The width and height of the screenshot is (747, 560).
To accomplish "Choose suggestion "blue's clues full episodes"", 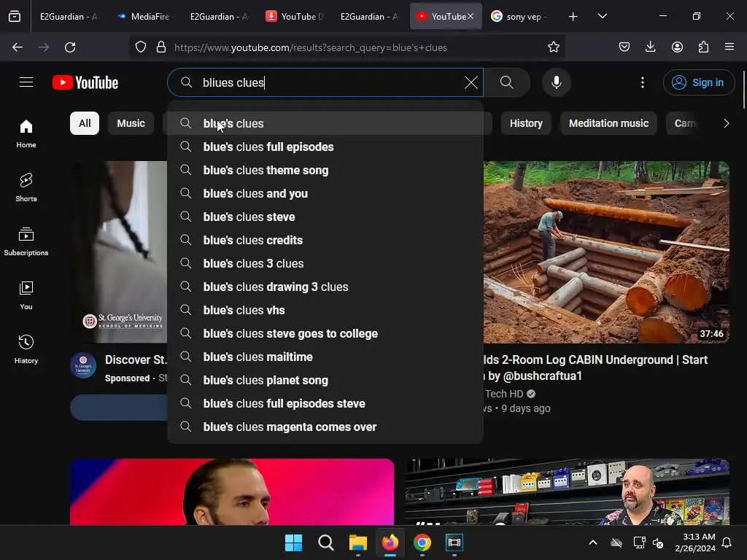I will (325, 147).
